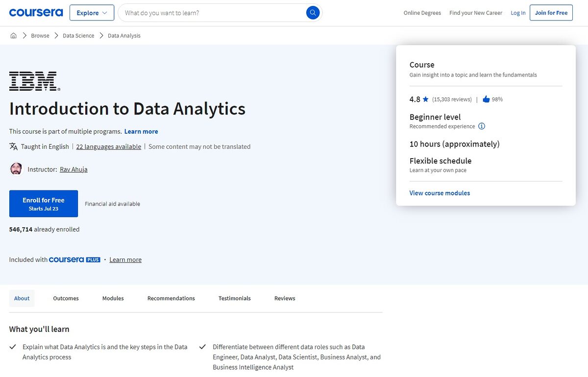
Task: Open Browse breadcrumb
Action: tap(40, 36)
